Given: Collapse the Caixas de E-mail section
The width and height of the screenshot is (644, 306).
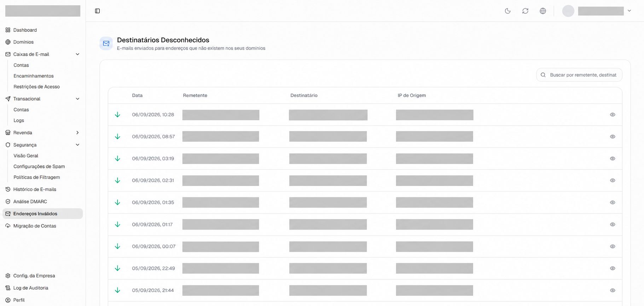Looking at the screenshot, I should tap(77, 54).
